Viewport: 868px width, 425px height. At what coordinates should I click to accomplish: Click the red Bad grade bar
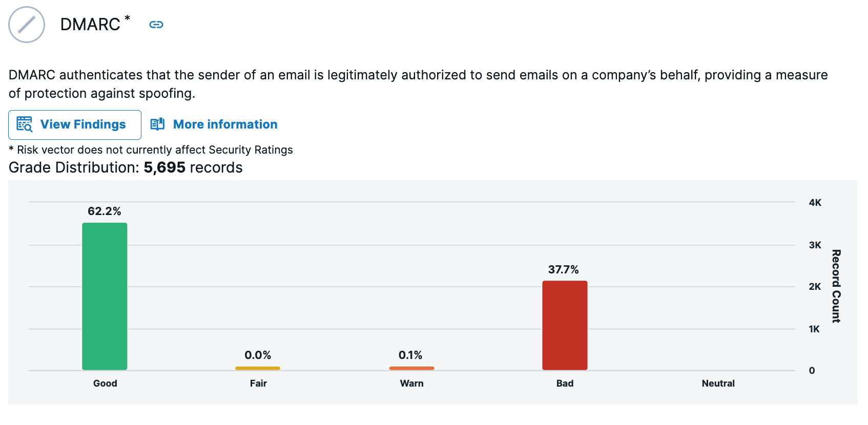(565, 325)
